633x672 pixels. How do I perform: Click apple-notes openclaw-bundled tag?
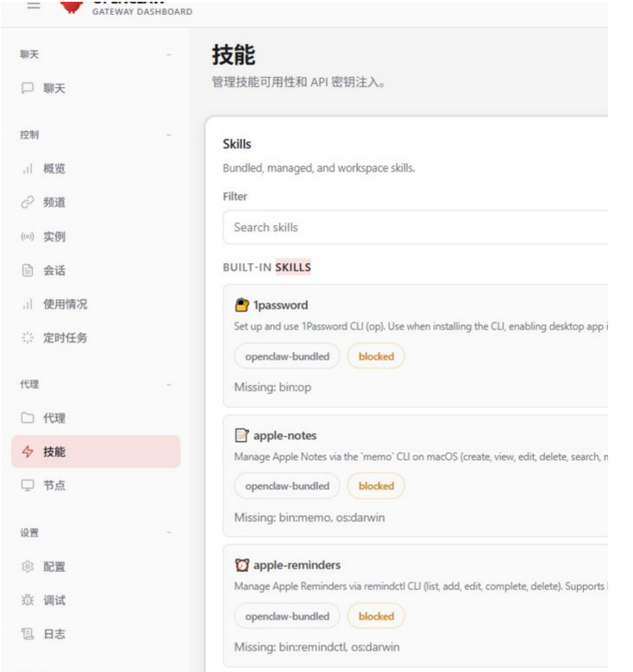point(286,487)
